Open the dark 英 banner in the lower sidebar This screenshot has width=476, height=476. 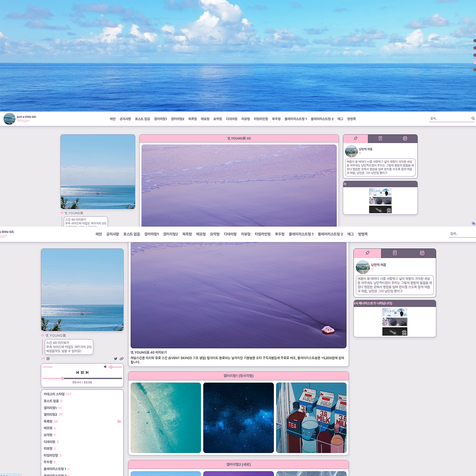tap(395, 332)
